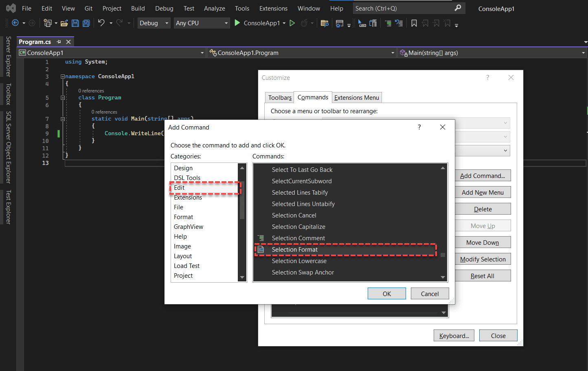Collapse the class Program code block
The width and height of the screenshot is (588, 371).
(63, 98)
